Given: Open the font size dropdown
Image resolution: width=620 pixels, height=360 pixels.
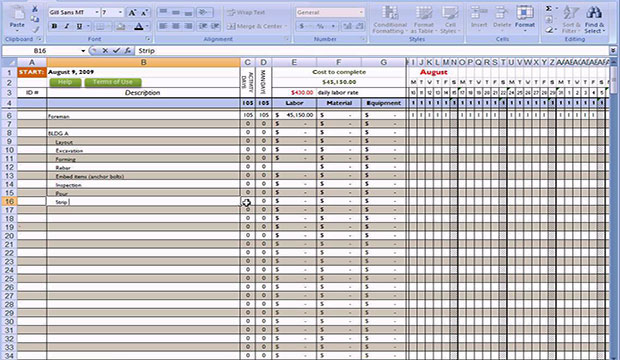Looking at the screenshot, I should pos(121,13).
